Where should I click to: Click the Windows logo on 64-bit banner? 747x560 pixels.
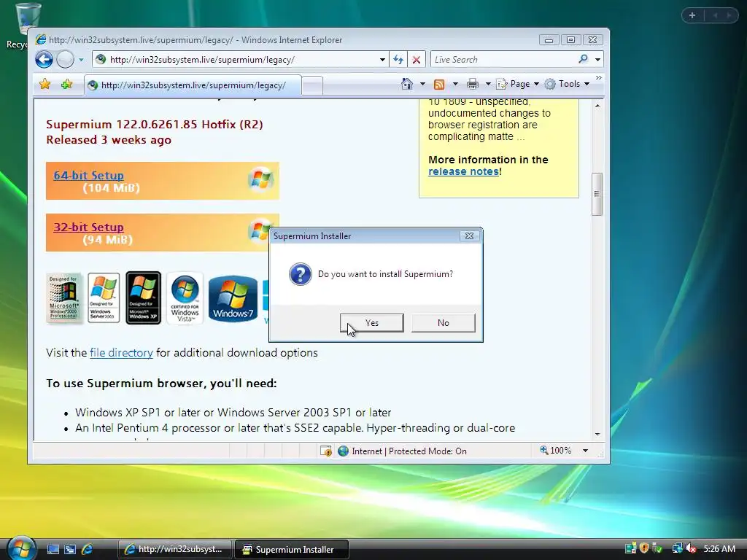[x=261, y=179]
